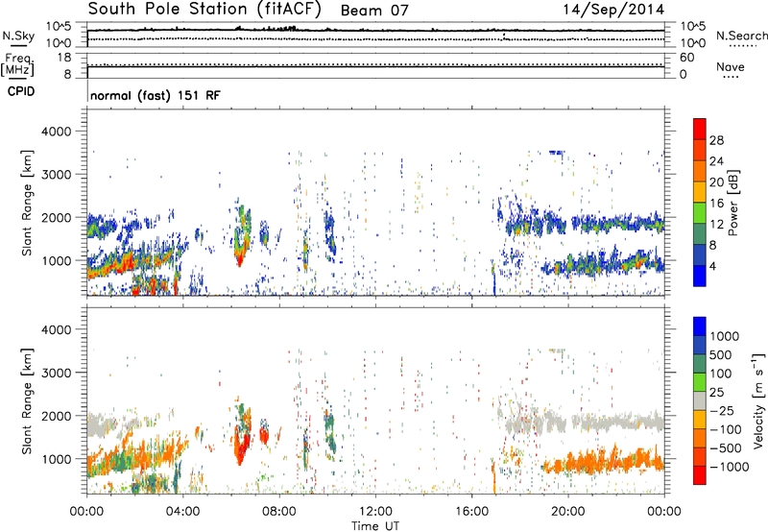Click the '60' Nave axis tick
This screenshot has width=768, height=532.
[x=687, y=58]
